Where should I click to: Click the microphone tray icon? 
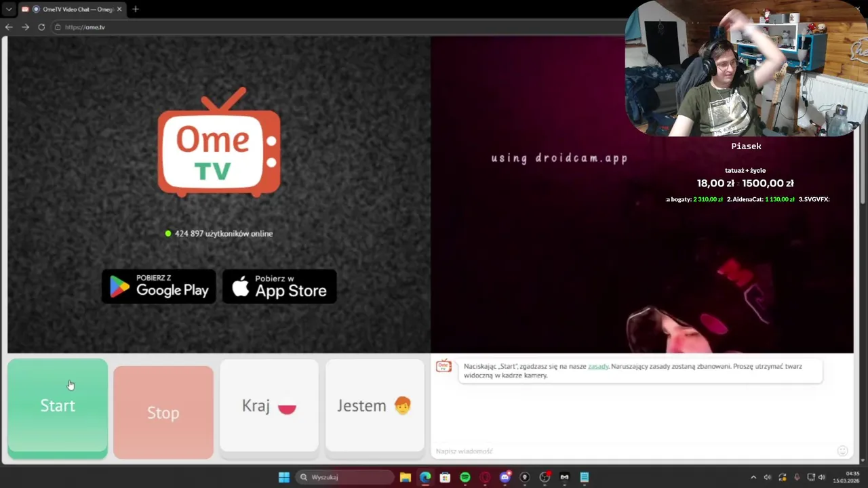[x=797, y=477]
